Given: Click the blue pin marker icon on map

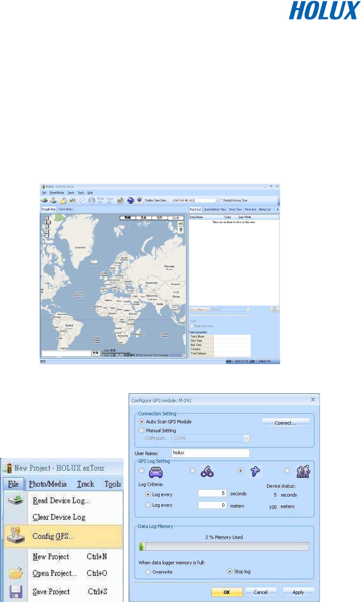Looking at the screenshot, I should point(181,230).
